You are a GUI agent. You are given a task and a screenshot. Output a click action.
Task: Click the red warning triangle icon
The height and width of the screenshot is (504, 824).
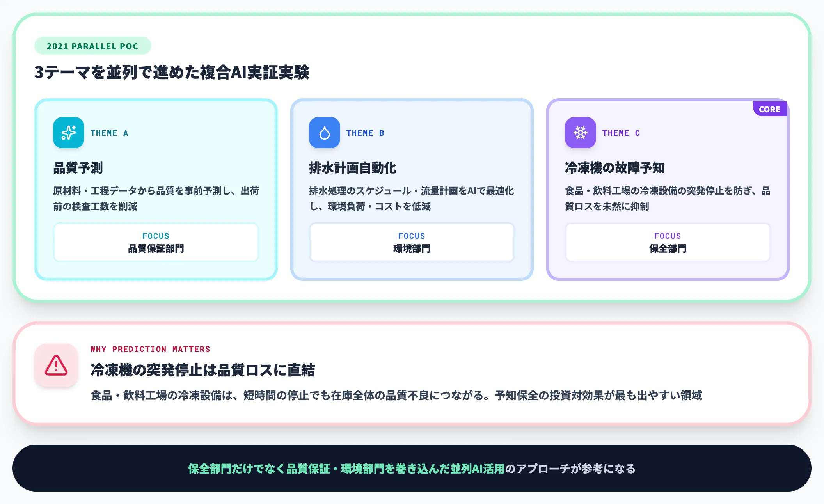56,365
